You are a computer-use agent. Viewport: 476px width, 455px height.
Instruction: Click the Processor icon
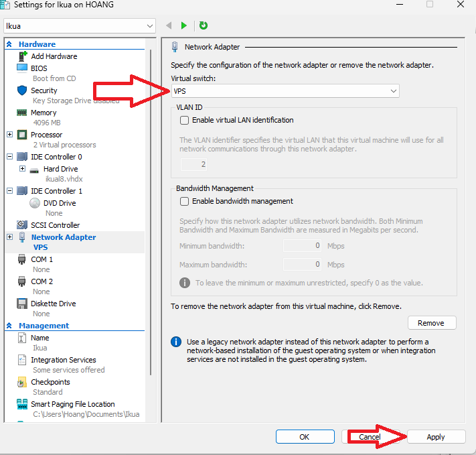(x=22, y=135)
